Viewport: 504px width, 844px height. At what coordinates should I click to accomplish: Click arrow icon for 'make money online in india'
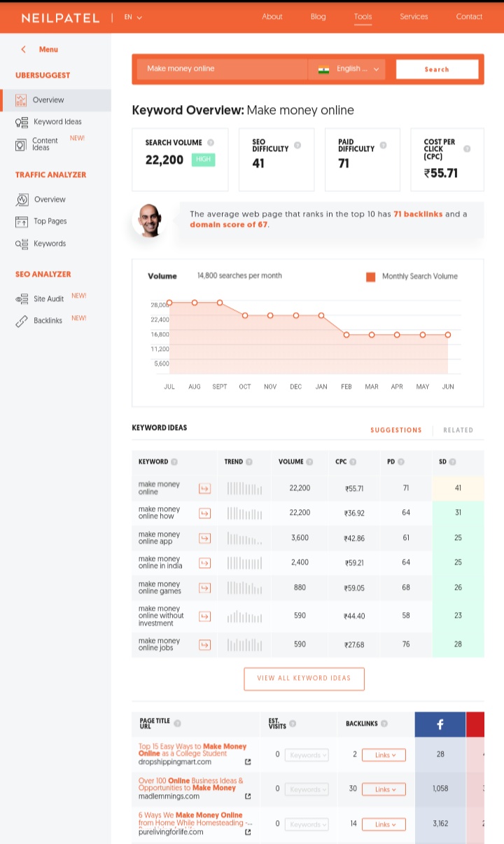click(204, 562)
